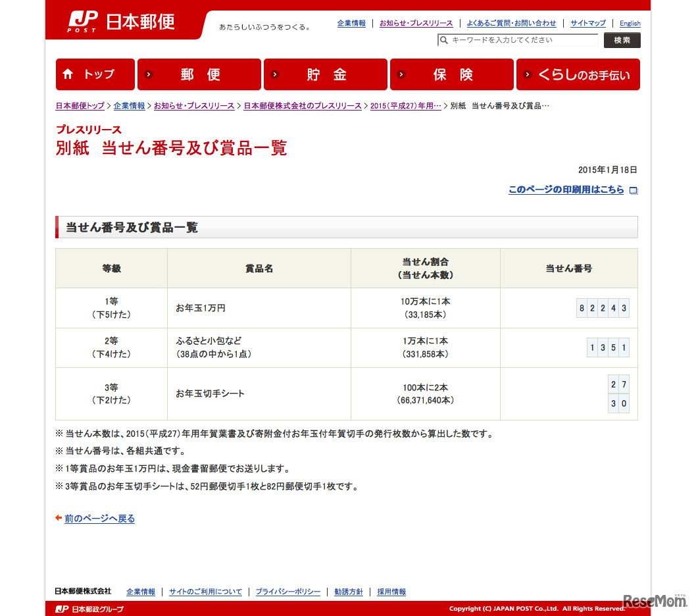Open the 郵便 navigation tab
The width and height of the screenshot is (696, 616).
(x=199, y=74)
